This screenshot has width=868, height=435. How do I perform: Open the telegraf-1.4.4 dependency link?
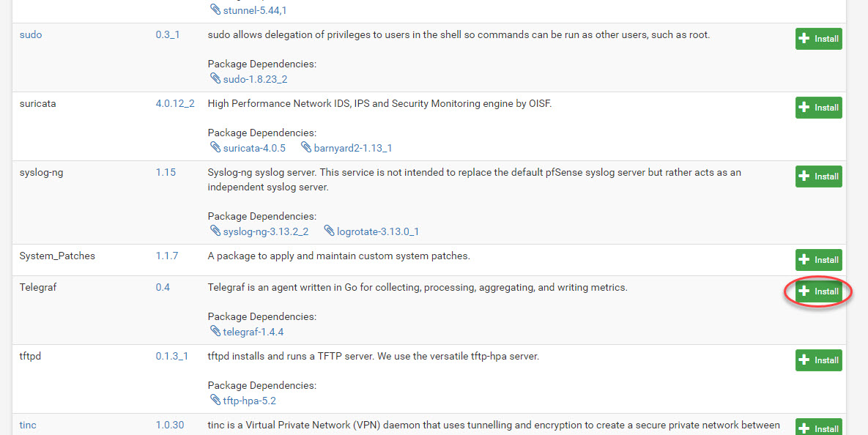pyautogui.click(x=253, y=332)
